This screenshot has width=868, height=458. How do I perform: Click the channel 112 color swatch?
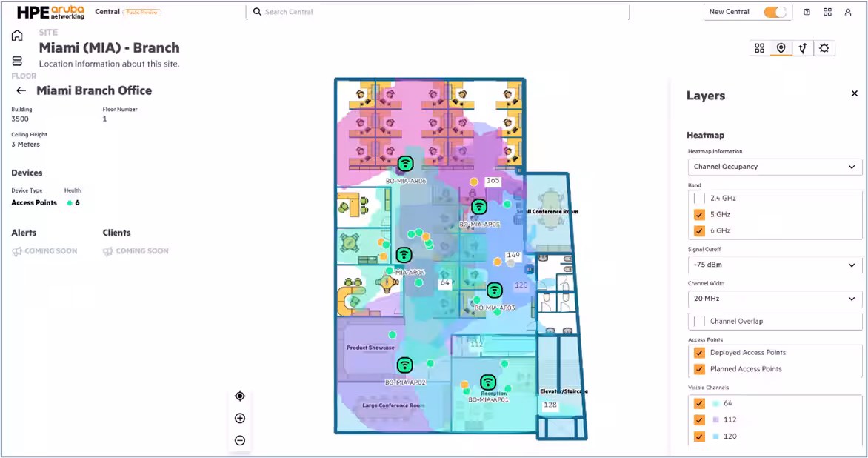[715, 419]
